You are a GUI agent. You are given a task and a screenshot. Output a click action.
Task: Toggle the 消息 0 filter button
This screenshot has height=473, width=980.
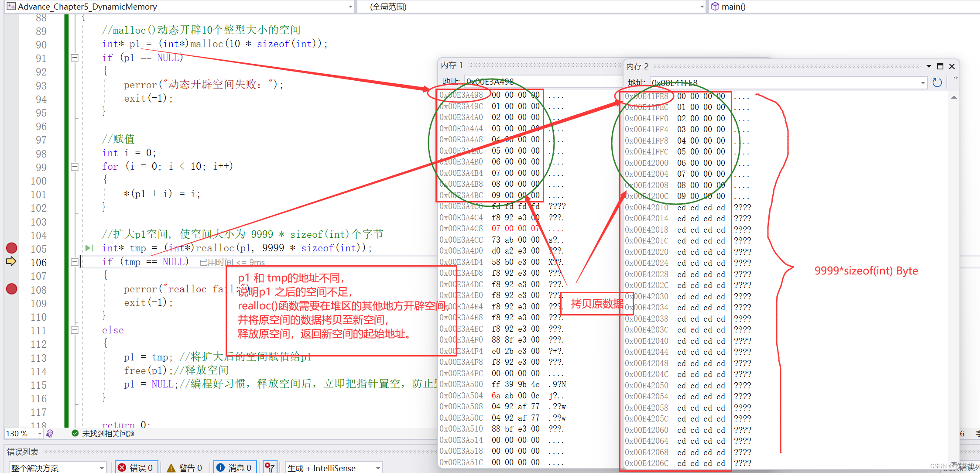235,467
